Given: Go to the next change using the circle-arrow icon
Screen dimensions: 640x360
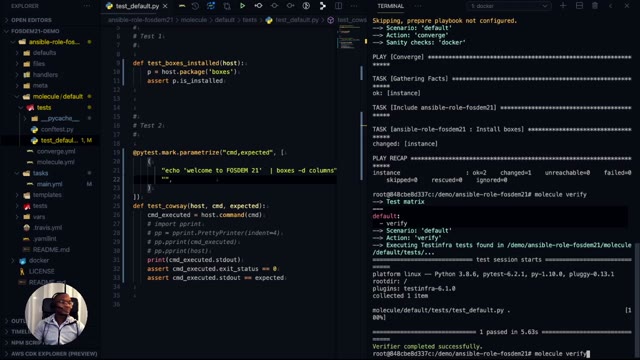Looking at the screenshot, I should point(290,6).
